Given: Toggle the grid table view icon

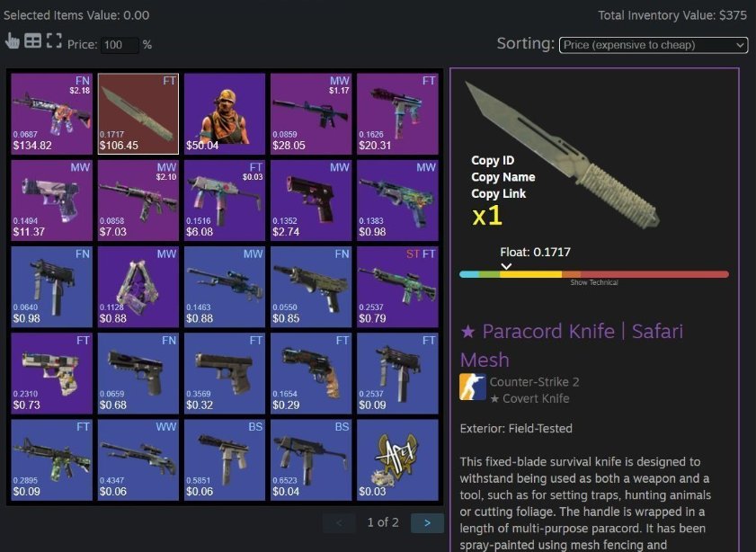Looking at the screenshot, I should [32, 41].
